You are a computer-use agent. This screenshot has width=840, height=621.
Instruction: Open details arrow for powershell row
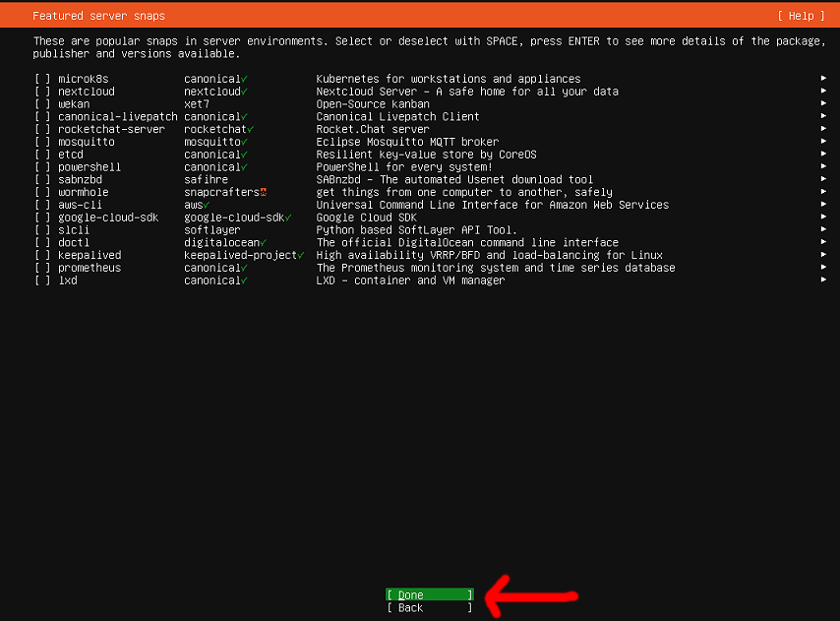point(823,166)
